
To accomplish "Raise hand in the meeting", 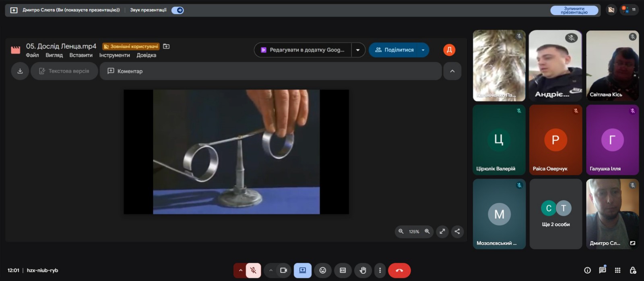I will point(363,271).
